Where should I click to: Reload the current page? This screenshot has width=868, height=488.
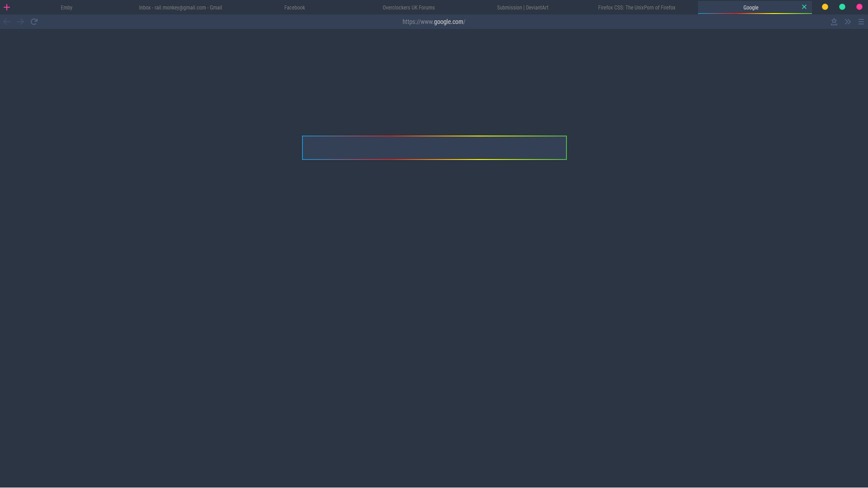[x=34, y=21]
